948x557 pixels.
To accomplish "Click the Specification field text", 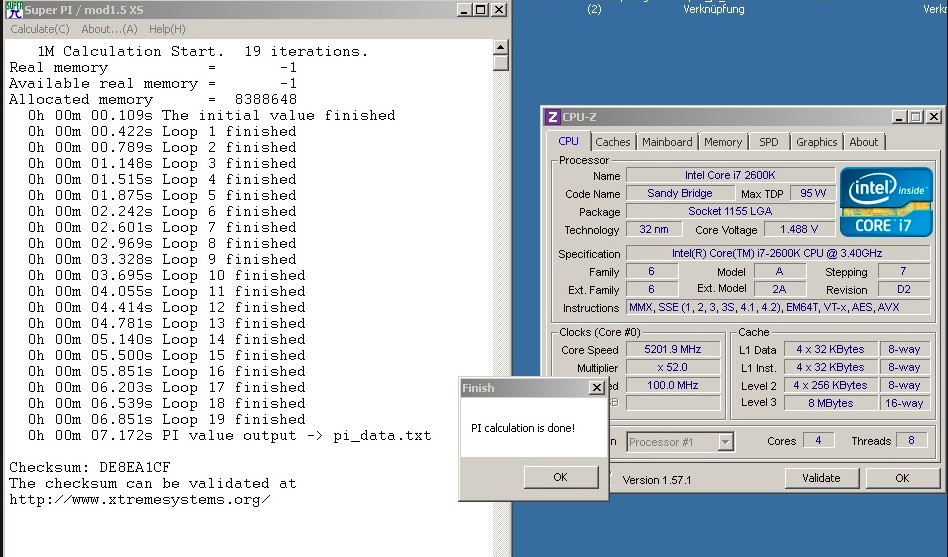I will pos(777,253).
